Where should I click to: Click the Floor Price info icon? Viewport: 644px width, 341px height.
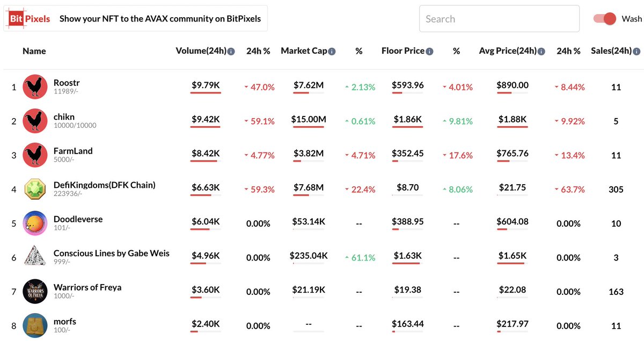click(430, 52)
